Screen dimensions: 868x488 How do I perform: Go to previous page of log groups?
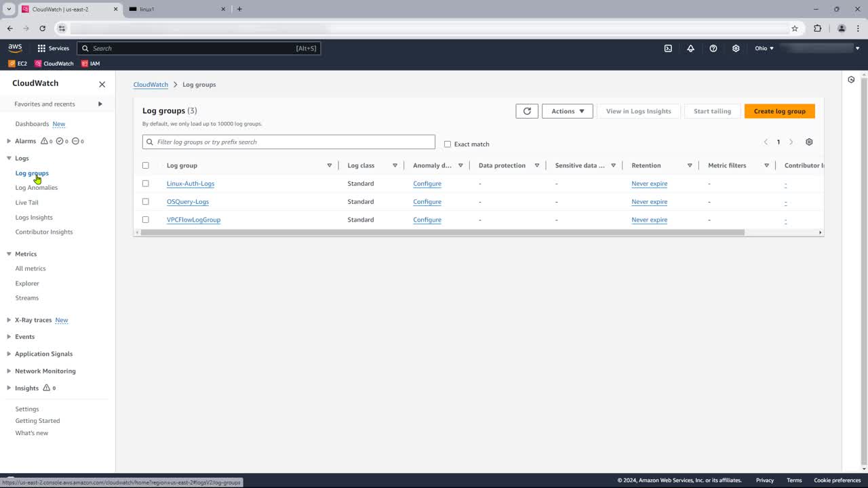766,142
